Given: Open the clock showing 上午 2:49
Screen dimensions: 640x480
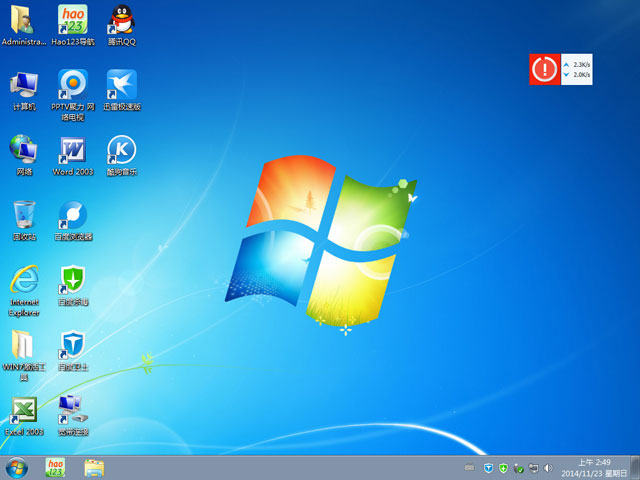Looking at the screenshot, I should [x=594, y=468].
